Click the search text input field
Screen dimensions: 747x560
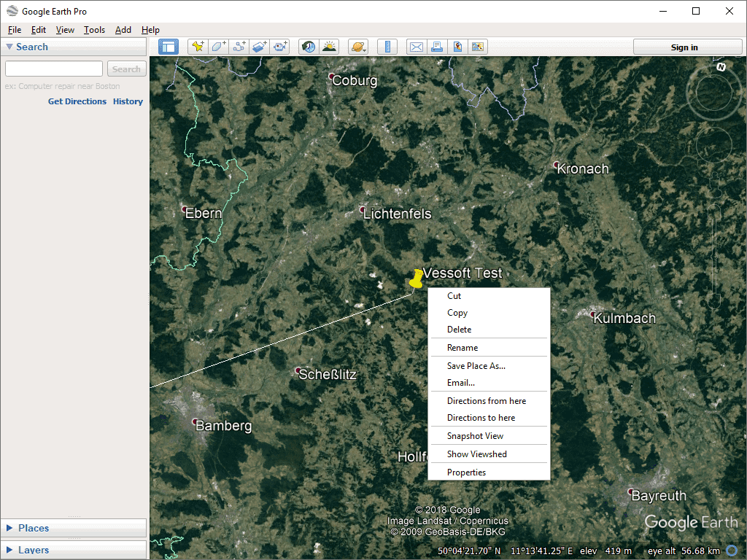click(x=54, y=69)
